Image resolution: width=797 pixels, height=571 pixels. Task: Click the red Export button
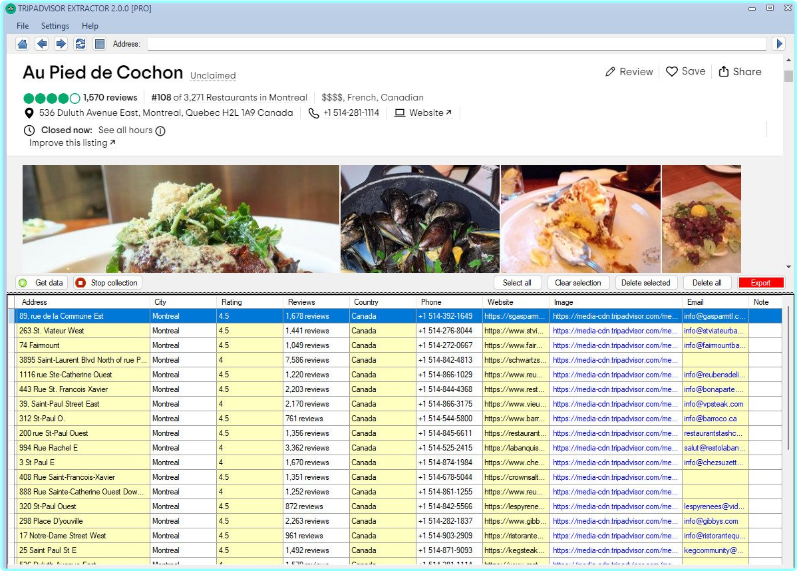click(760, 283)
